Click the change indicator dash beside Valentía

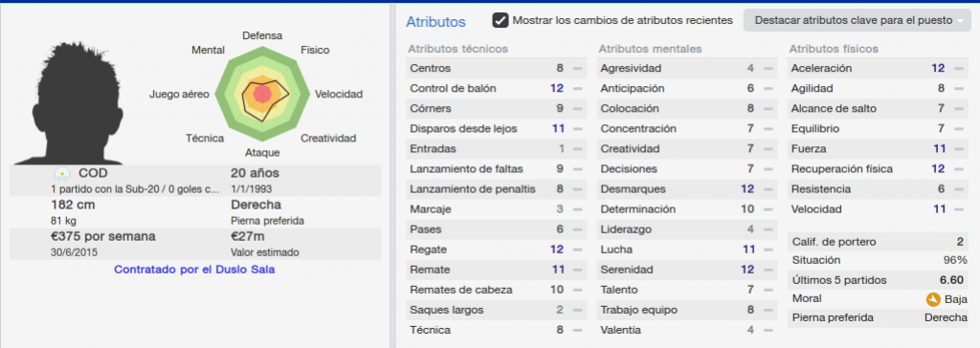(768, 330)
